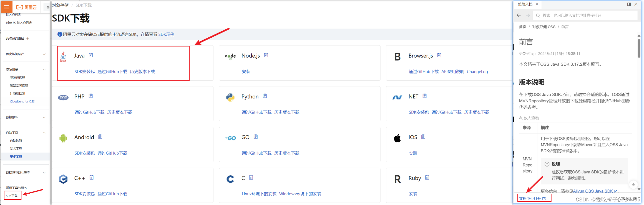644x205 pixels.
Task: Open the hamburger menu in the top-left corner
Action: click(6, 7)
